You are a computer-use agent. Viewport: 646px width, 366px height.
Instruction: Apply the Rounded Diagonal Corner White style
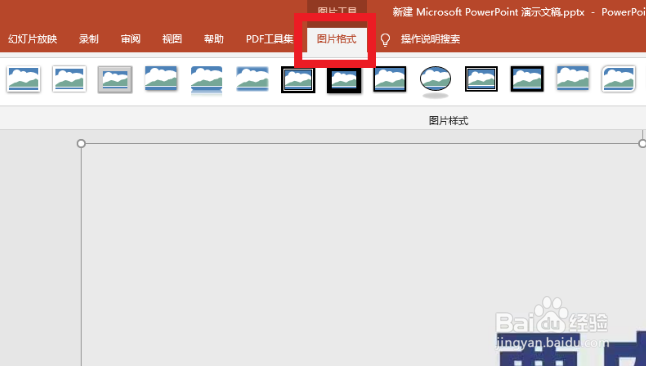(618, 79)
